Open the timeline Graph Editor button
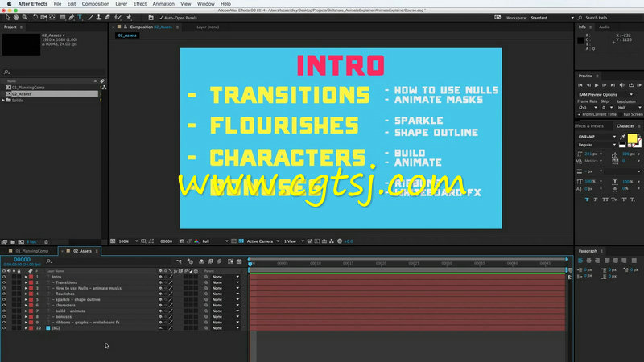The width and height of the screenshot is (644, 362). pyautogui.click(x=239, y=261)
